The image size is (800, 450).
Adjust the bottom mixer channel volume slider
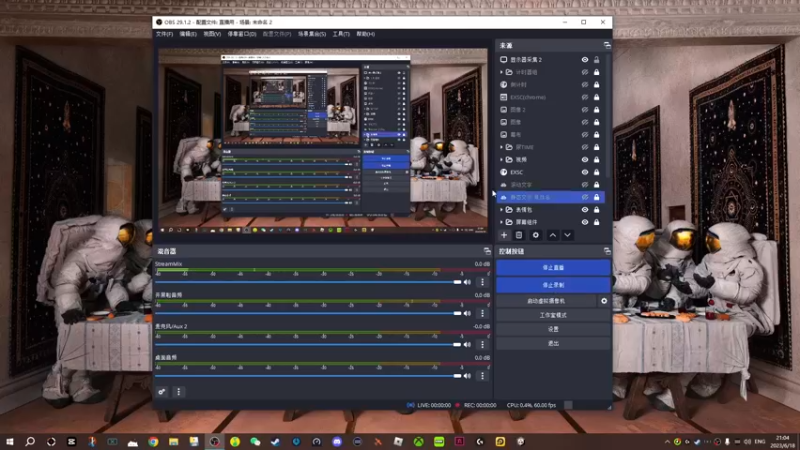[x=308, y=376]
